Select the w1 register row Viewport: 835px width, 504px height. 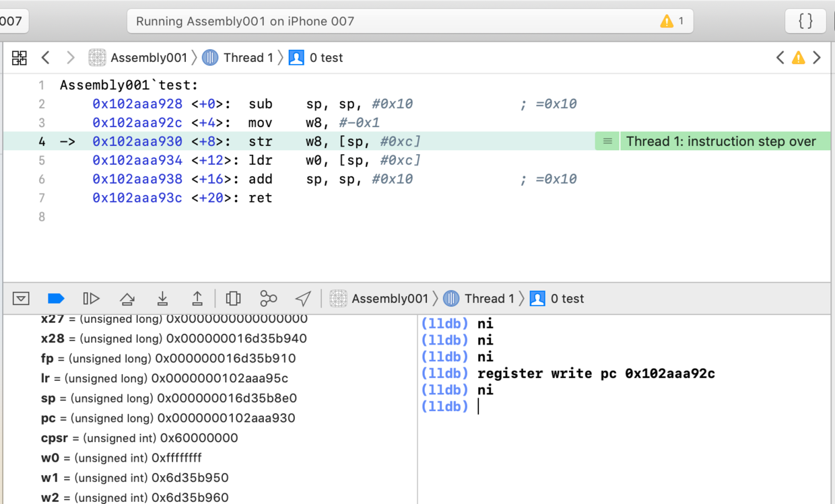click(135, 478)
